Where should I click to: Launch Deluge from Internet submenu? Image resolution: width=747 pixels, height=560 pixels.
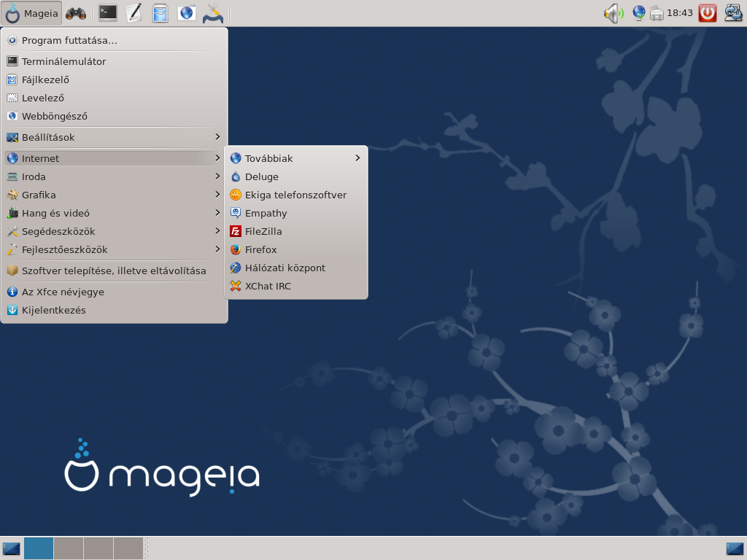pyautogui.click(x=296, y=176)
